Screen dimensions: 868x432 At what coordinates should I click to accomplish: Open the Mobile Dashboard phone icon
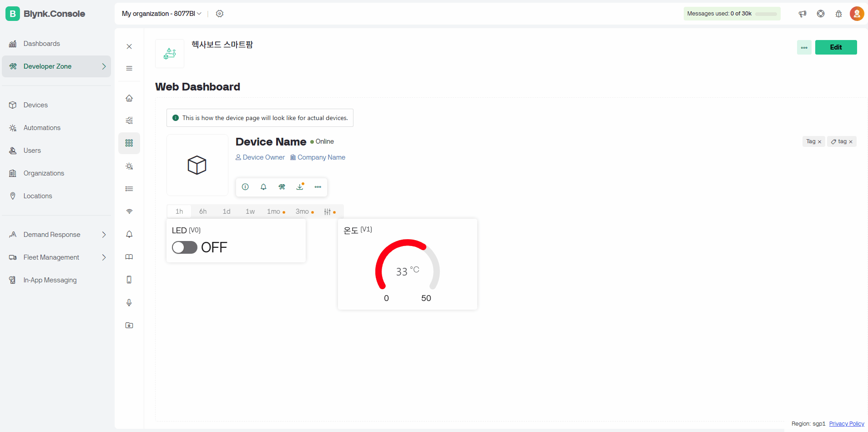click(129, 280)
